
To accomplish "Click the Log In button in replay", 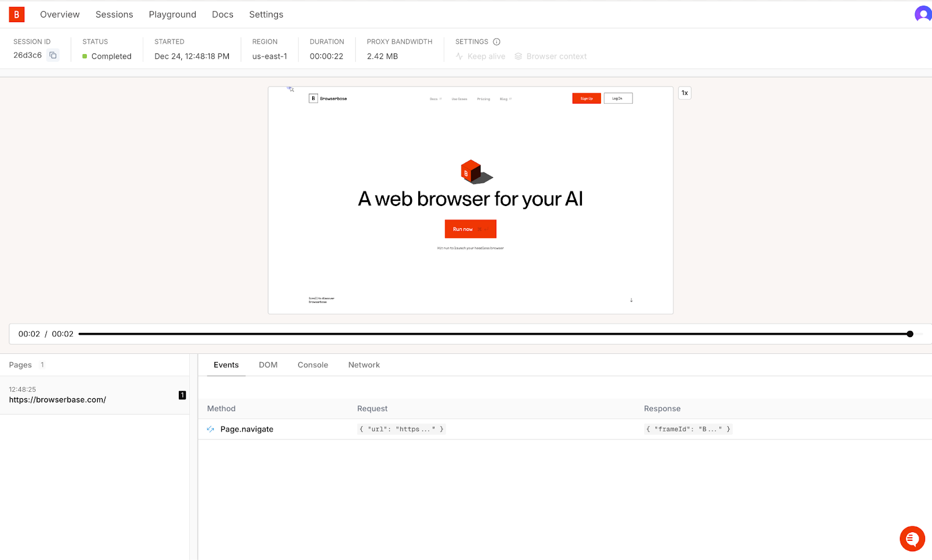I will click(x=618, y=98).
